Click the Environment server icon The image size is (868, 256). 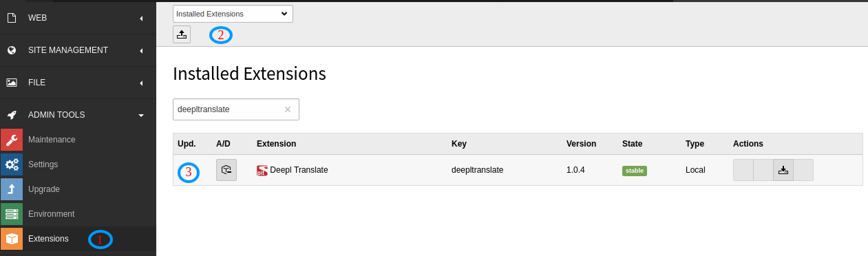12,214
